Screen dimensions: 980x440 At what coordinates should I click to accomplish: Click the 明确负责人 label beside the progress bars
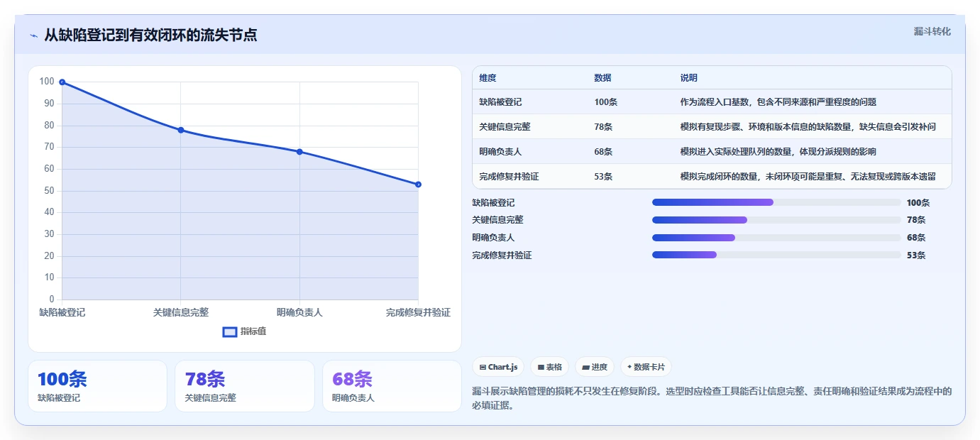pyautogui.click(x=493, y=238)
